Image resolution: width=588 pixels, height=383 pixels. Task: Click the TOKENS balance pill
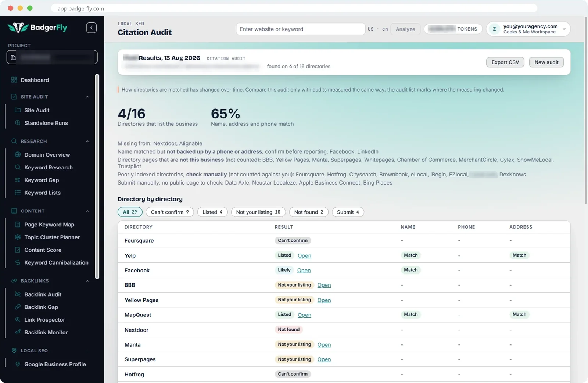tap(453, 29)
